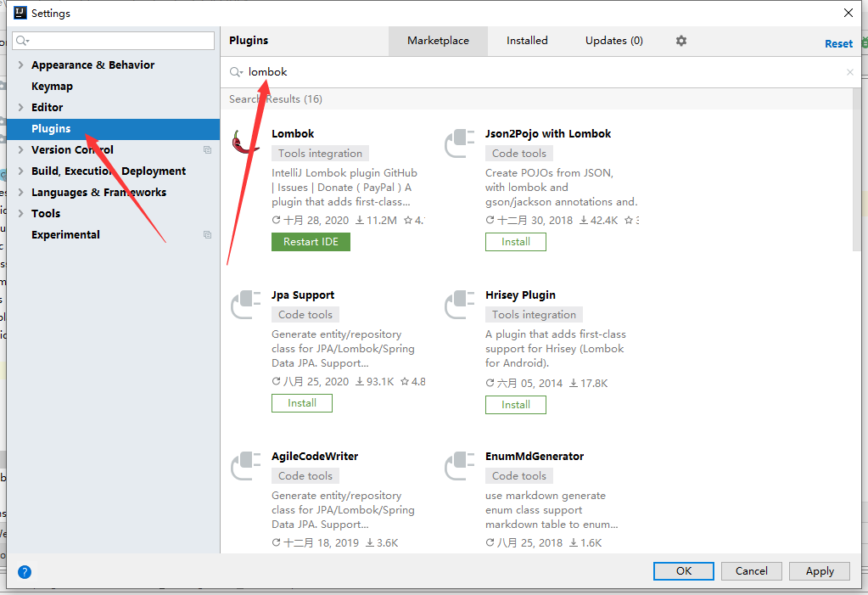Image resolution: width=868 pixels, height=595 pixels.
Task: Select Plugins in the settings tree
Action: [113, 128]
